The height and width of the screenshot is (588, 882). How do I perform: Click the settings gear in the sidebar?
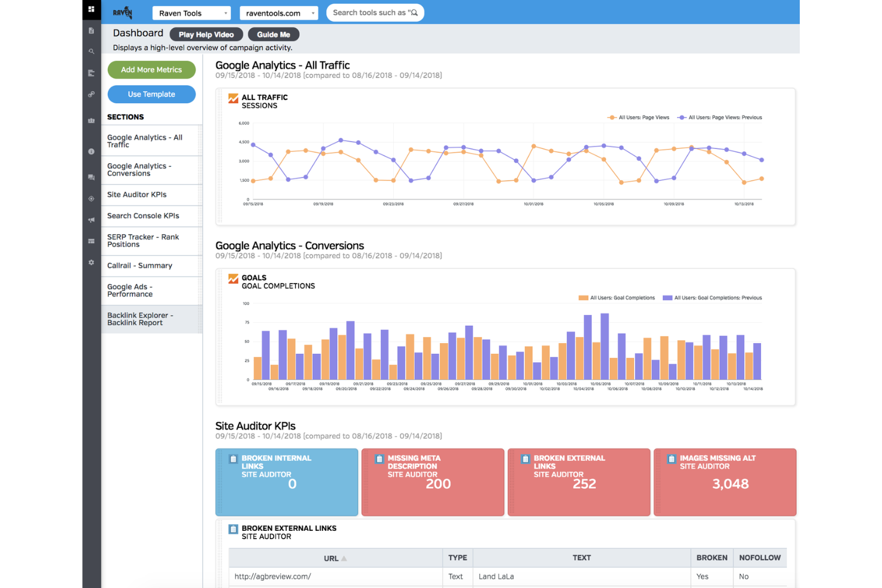(x=91, y=262)
